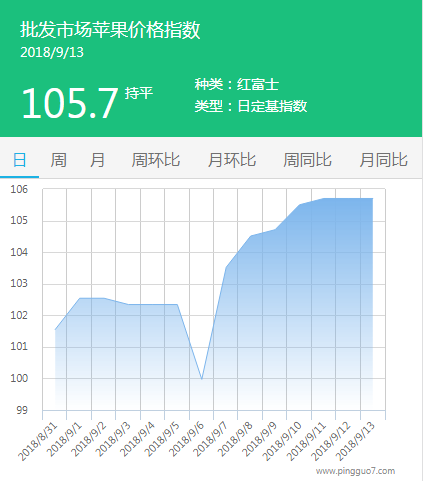
Task: Click the x-axis label 2018/9/13 on chart
Action: point(356,441)
